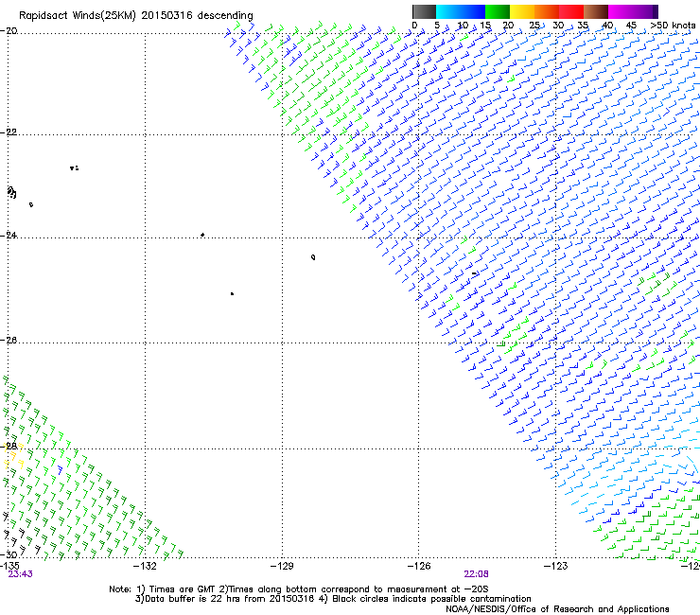Pick the green 15-20 knots legend swatch

coord(498,11)
